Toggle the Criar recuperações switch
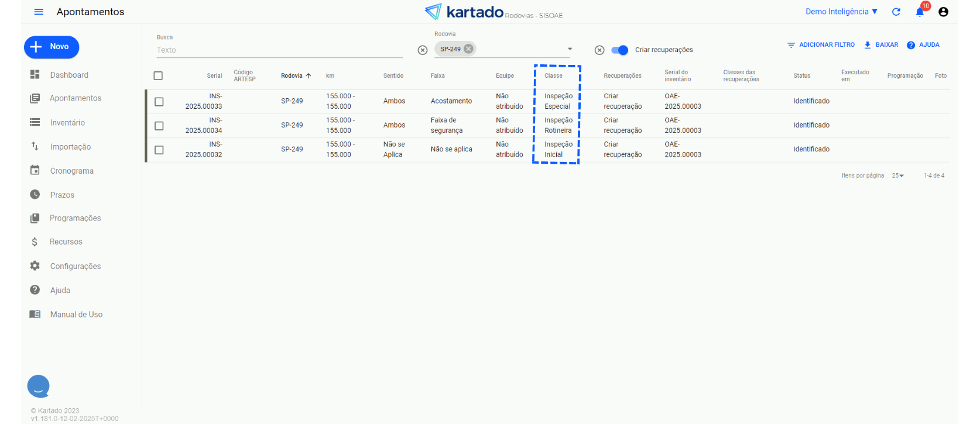Viewport: 980px width, 424px height. (619, 50)
